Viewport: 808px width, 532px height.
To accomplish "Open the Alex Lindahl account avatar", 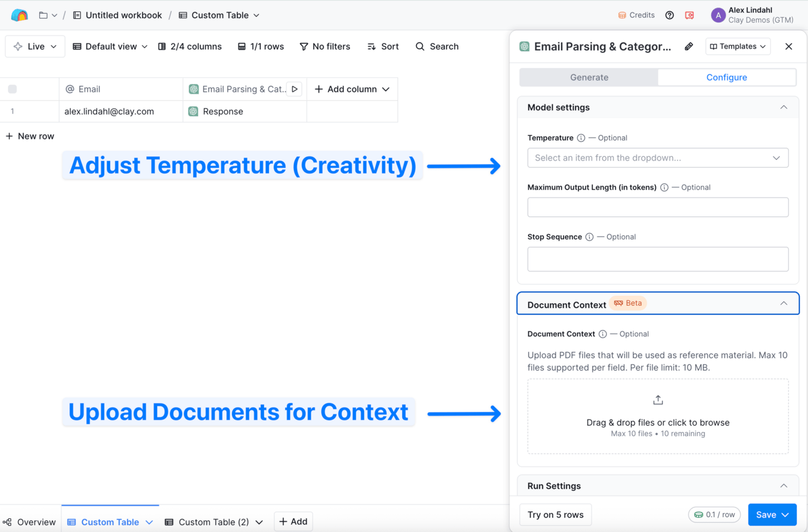I will coord(718,15).
